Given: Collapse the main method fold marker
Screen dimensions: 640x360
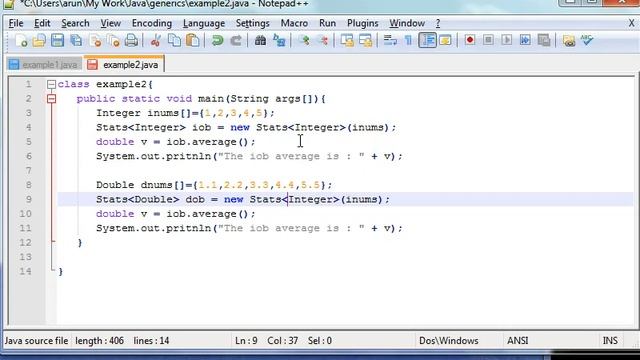Looking at the screenshot, I should [51, 99].
